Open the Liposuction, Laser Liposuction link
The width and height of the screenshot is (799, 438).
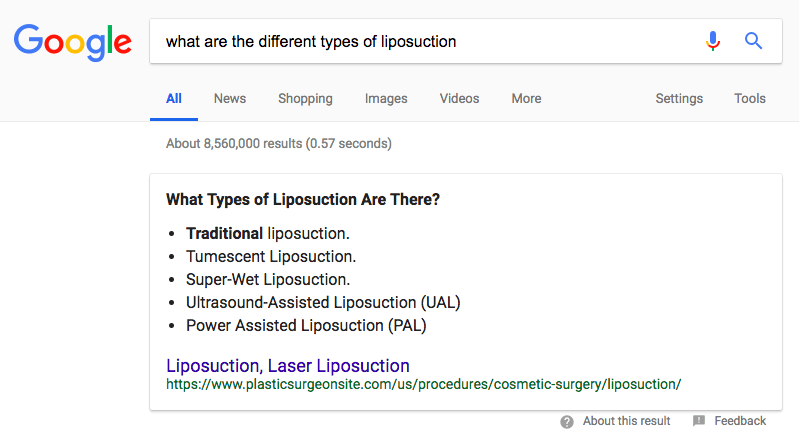tap(288, 366)
